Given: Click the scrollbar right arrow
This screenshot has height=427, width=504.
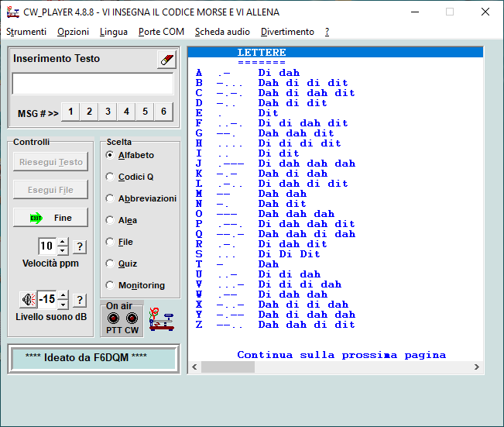Looking at the screenshot, I should point(477,367).
